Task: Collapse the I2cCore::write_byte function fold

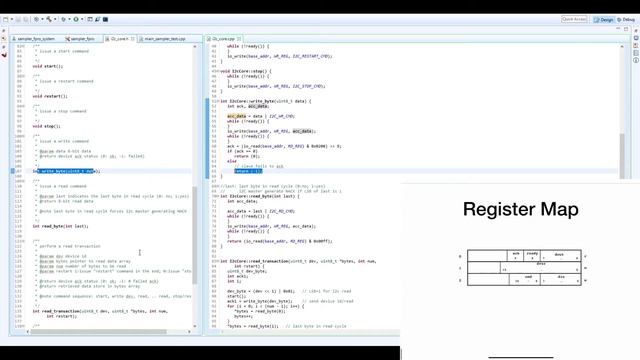Action: coord(218,101)
